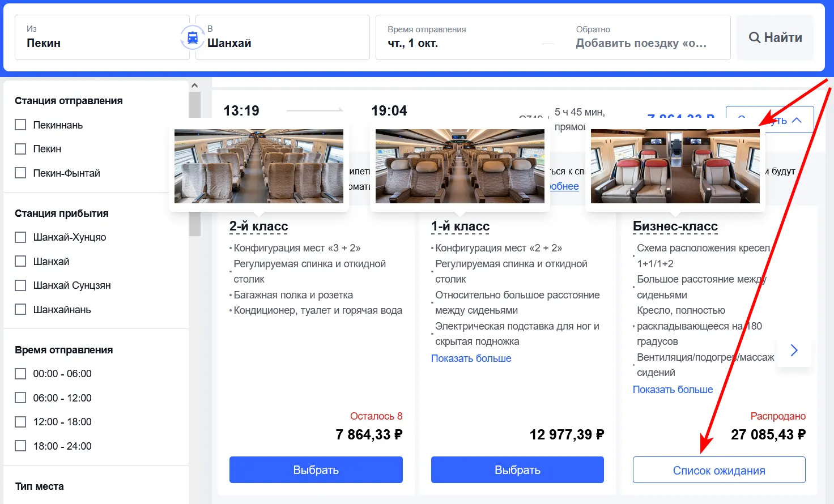Viewport: 834px width, 504px height.
Task: Click the 12 977,39 ₽ price
Action: pos(567,435)
